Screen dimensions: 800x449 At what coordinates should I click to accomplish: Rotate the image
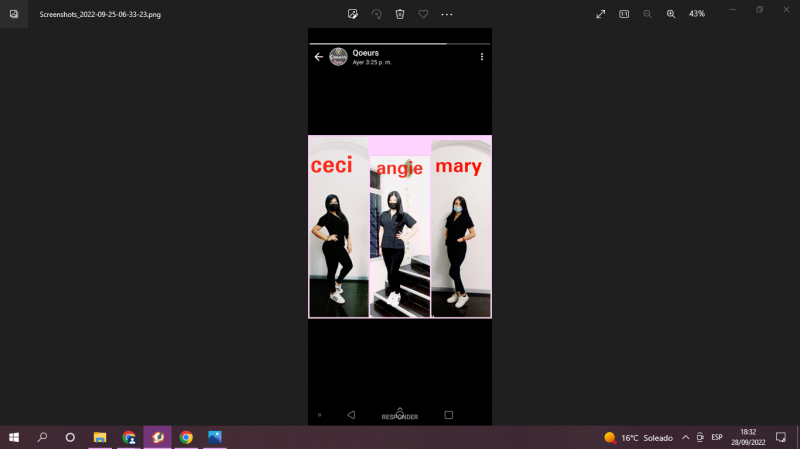(377, 14)
